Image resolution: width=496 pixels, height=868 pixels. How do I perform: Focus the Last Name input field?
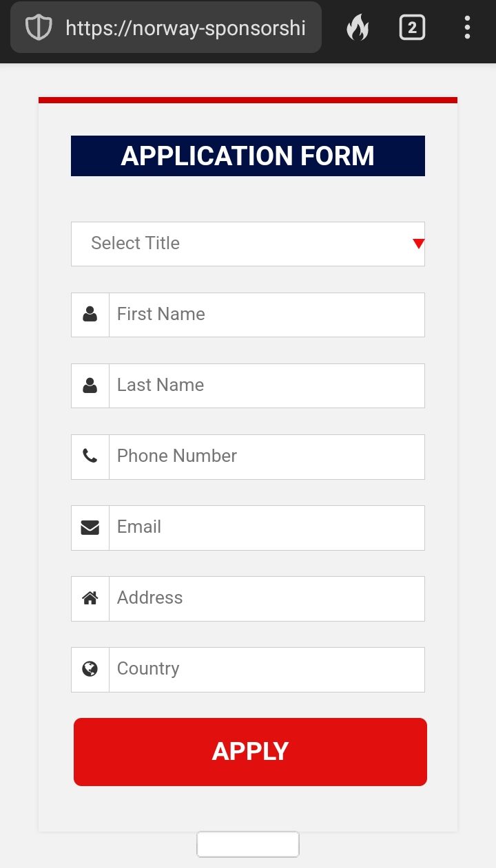pyautogui.click(x=267, y=385)
